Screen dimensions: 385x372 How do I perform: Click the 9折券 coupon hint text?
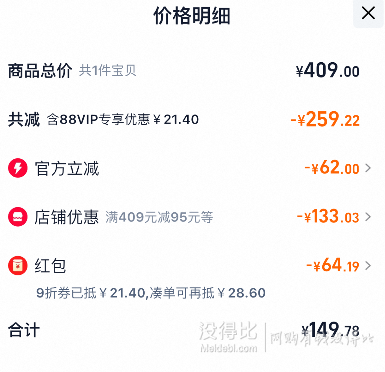151,293
